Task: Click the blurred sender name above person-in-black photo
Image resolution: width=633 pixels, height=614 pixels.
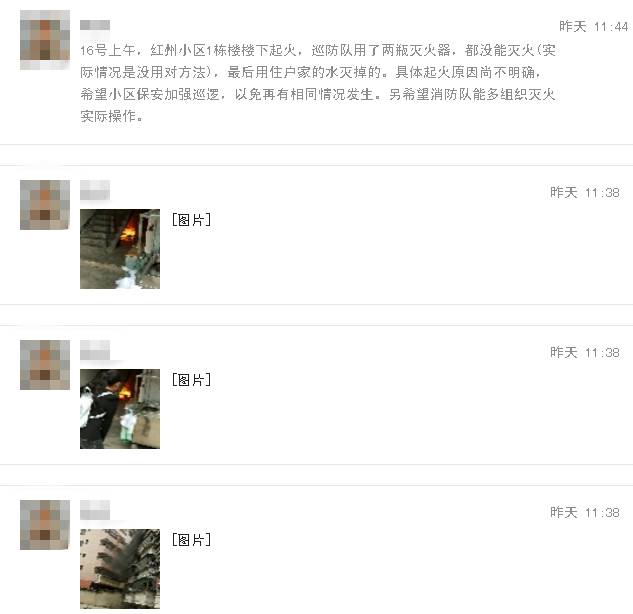Action: coord(95,350)
